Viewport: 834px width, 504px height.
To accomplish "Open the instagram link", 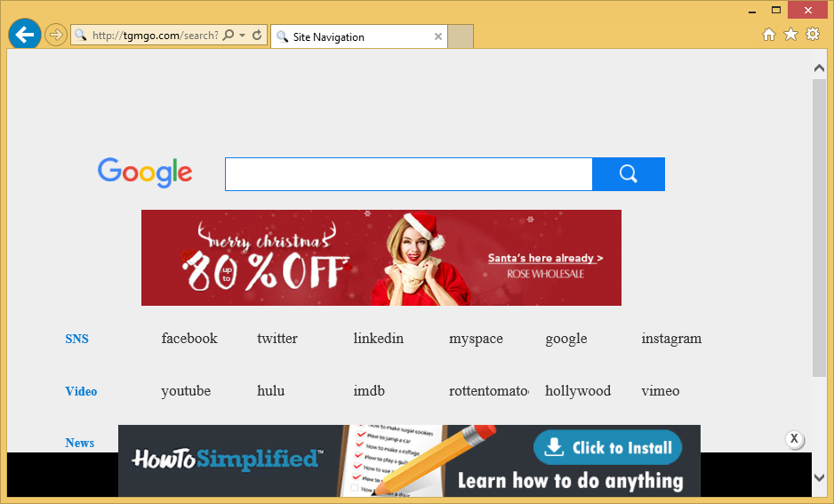I will pos(671,340).
